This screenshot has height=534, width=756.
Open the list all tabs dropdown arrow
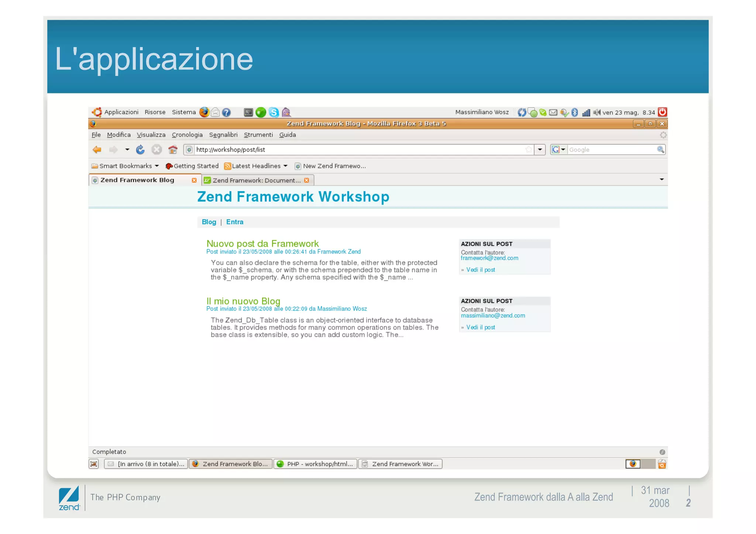tap(661, 179)
